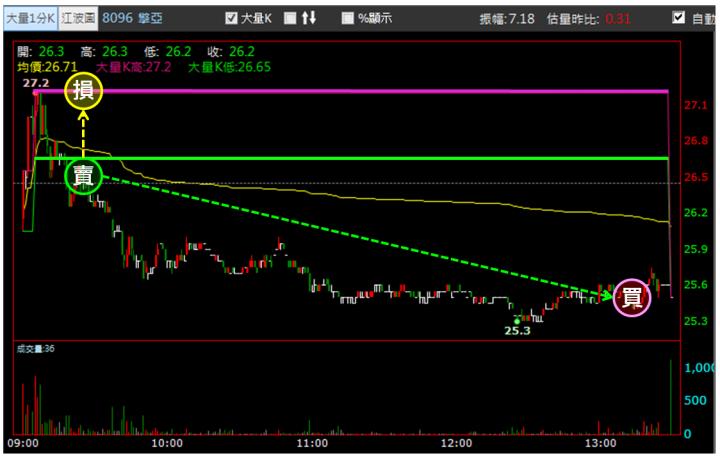This screenshot has height=458, width=720.
Task: Open the 江波圖 tab
Action: [78, 18]
